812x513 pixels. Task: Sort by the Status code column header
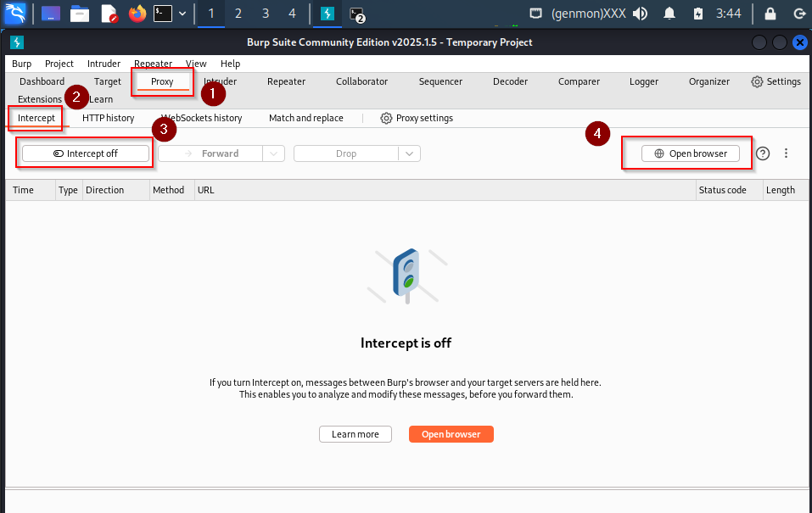click(x=729, y=190)
